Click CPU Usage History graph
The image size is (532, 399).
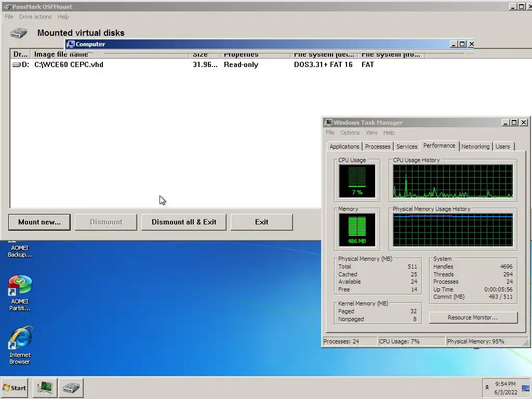pyautogui.click(x=453, y=181)
